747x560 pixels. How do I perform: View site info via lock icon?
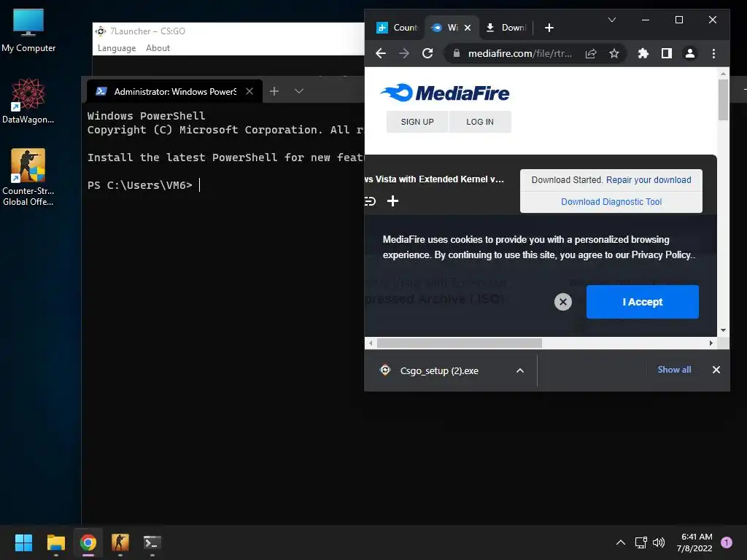click(457, 52)
